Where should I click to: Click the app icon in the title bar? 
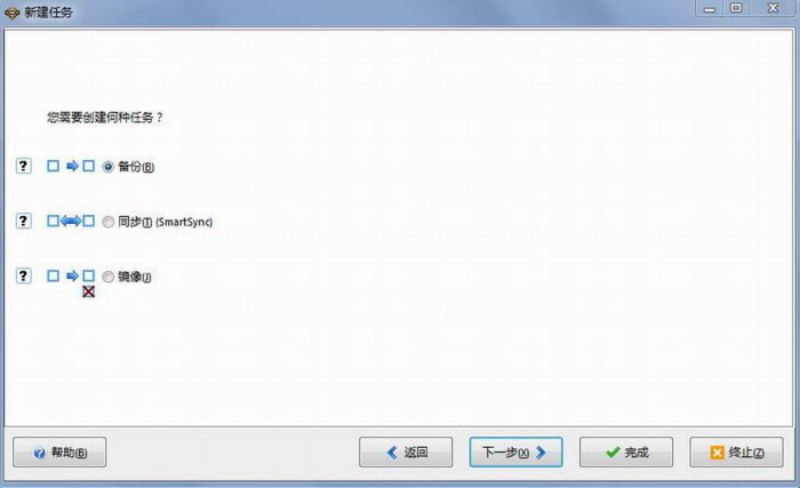tap(12, 12)
